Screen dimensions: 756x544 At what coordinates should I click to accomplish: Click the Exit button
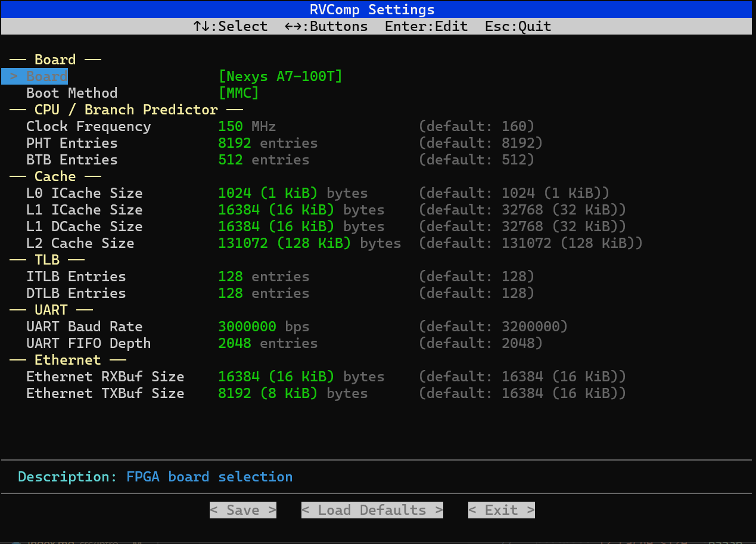point(501,509)
